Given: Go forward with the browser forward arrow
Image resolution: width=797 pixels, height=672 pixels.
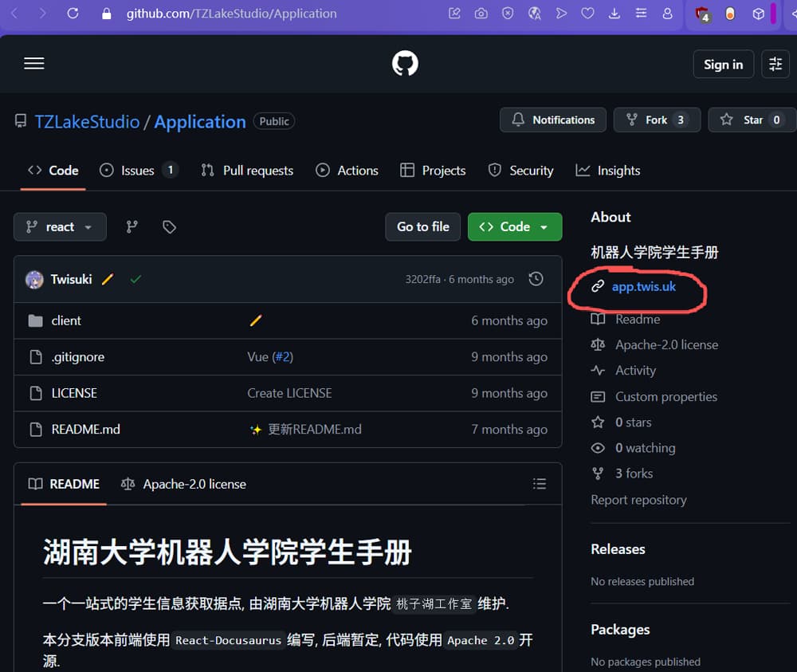Looking at the screenshot, I should (43, 14).
